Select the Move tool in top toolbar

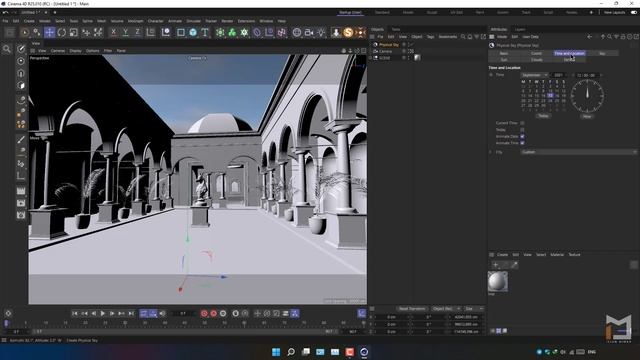click(x=49, y=32)
